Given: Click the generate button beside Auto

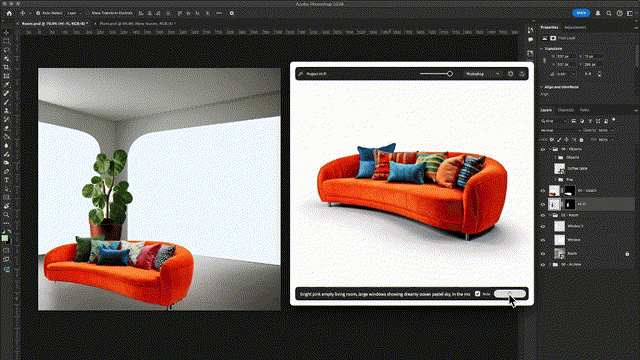Looking at the screenshot, I should [x=510, y=294].
